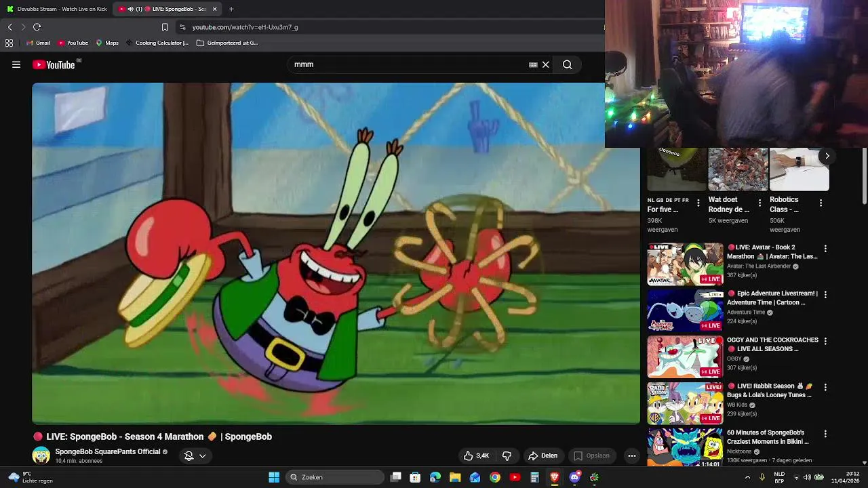The width and height of the screenshot is (868, 488).
Task: Open Epic Adventure Livestream title
Action: point(772,298)
